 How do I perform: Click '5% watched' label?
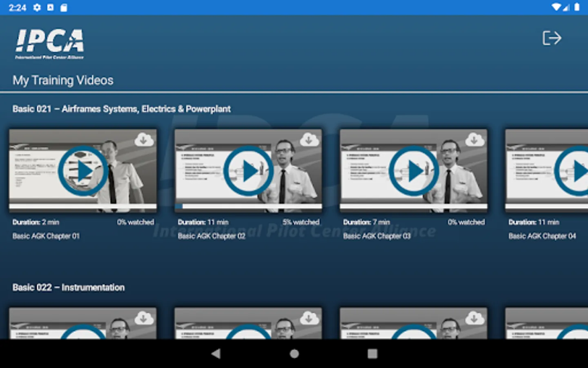tap(301, 222)
